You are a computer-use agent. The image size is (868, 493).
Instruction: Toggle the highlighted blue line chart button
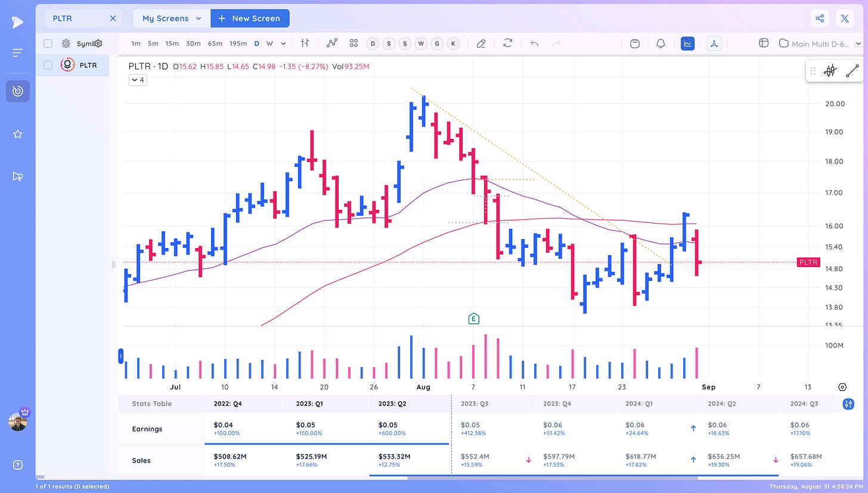point(687,44)
